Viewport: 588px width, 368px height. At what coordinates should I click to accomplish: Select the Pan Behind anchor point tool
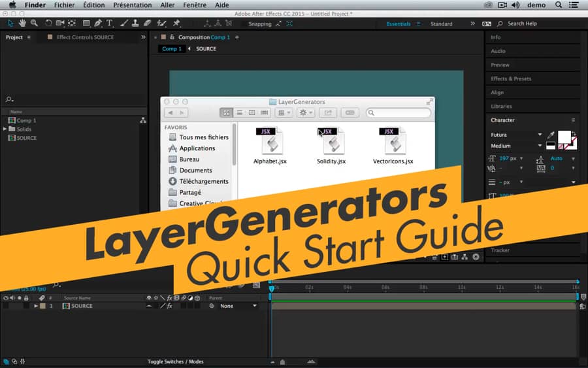72,24
